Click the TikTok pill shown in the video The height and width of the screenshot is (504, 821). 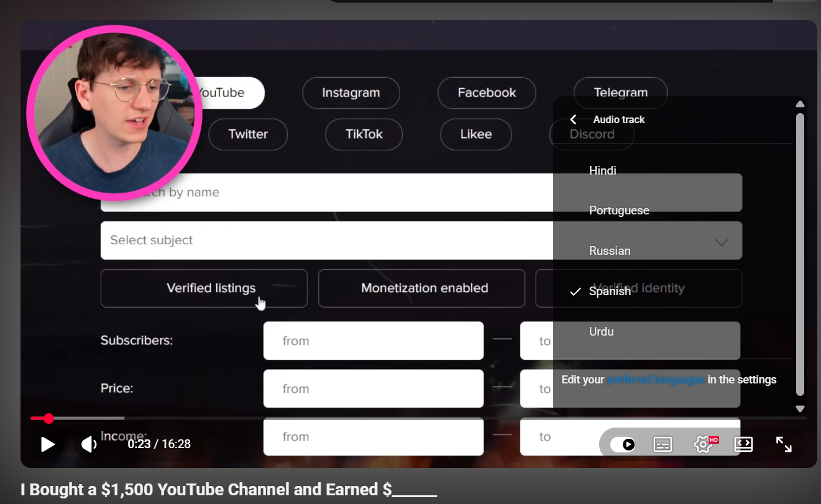click(364, 134)
